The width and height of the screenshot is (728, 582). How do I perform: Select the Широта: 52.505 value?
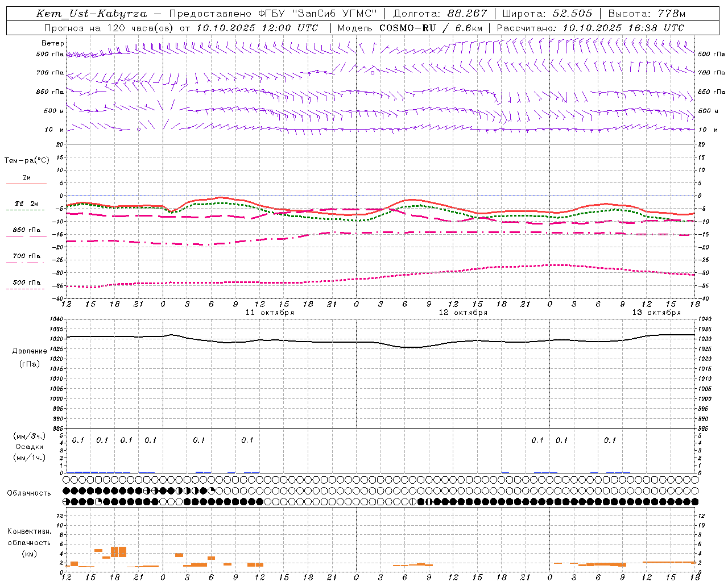click(x=547, y=14)
